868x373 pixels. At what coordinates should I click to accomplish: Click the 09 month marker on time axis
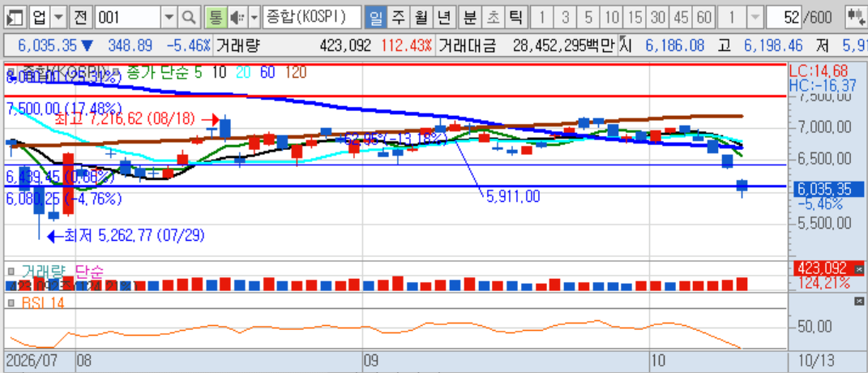coord(370,362)
